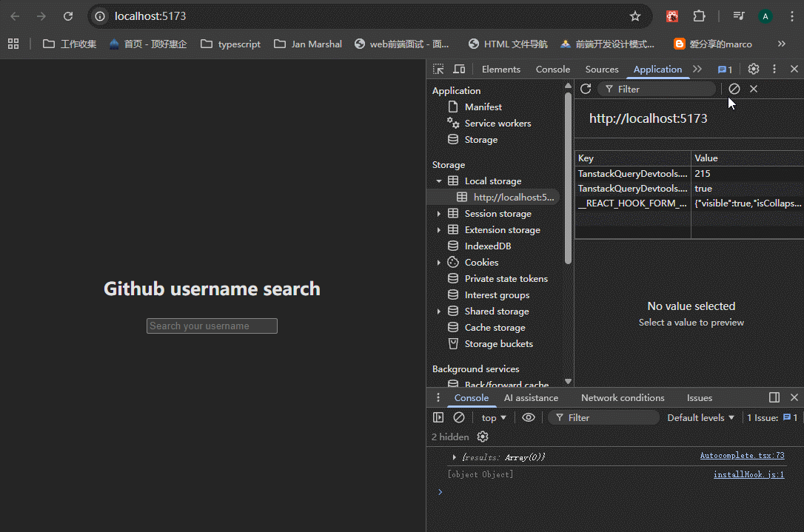
Task: Open DevTools settings gear
Action: (x=753, y=69)
